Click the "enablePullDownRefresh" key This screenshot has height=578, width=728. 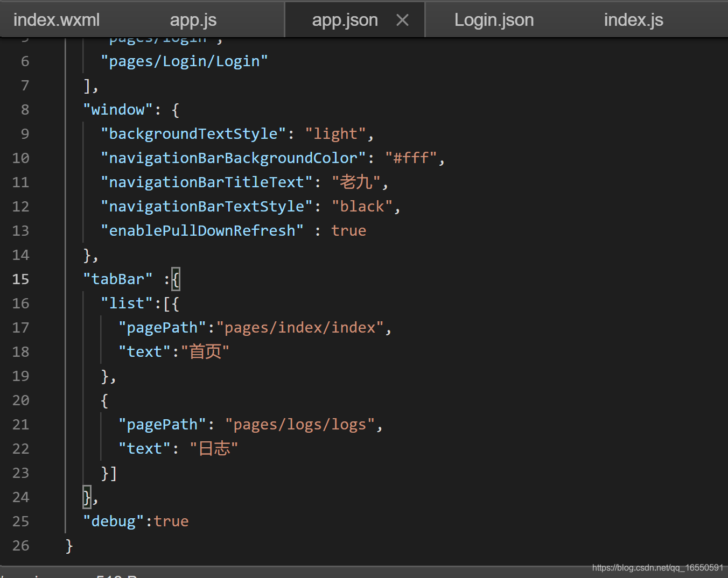tap(202, 231)
